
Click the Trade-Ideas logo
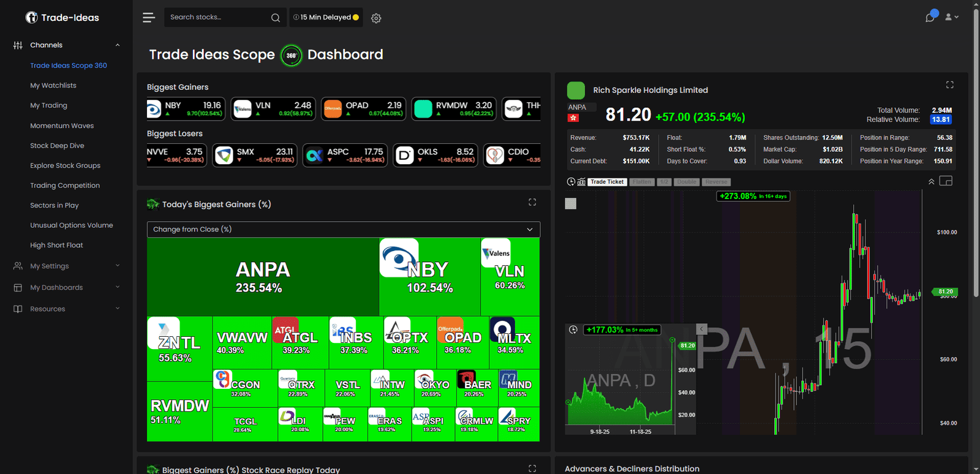[62, 18]
